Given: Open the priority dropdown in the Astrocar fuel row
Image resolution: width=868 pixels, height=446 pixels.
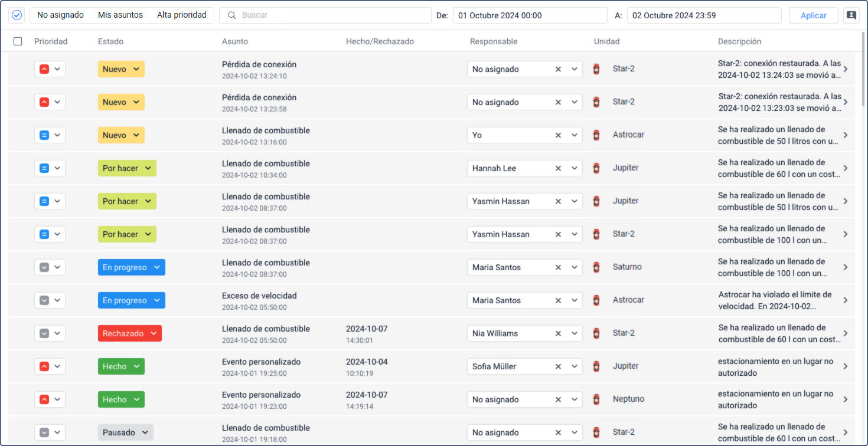Looking at the screenshot, I should pos(50,135).
